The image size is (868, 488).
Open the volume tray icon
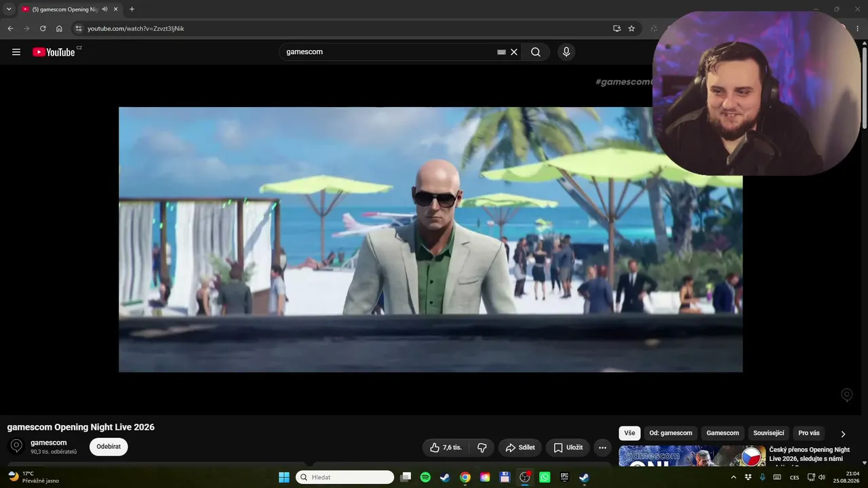click(x=822, y=477)
